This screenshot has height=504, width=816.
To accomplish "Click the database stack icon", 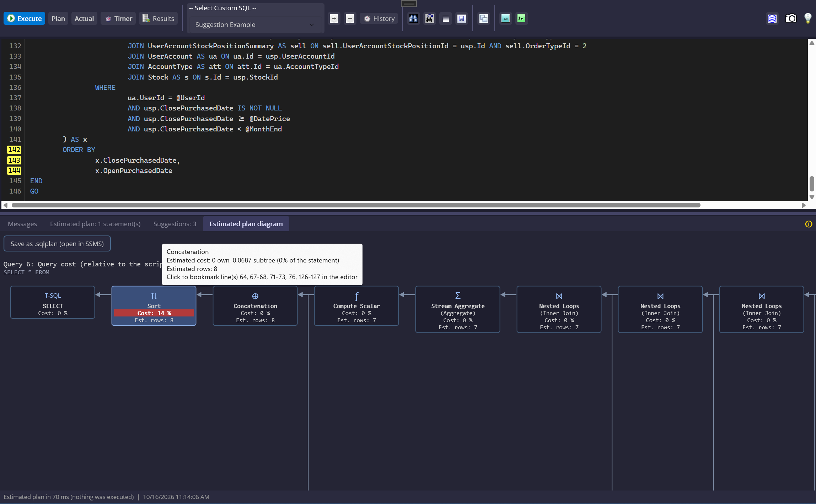I will (x=772, y=18).
